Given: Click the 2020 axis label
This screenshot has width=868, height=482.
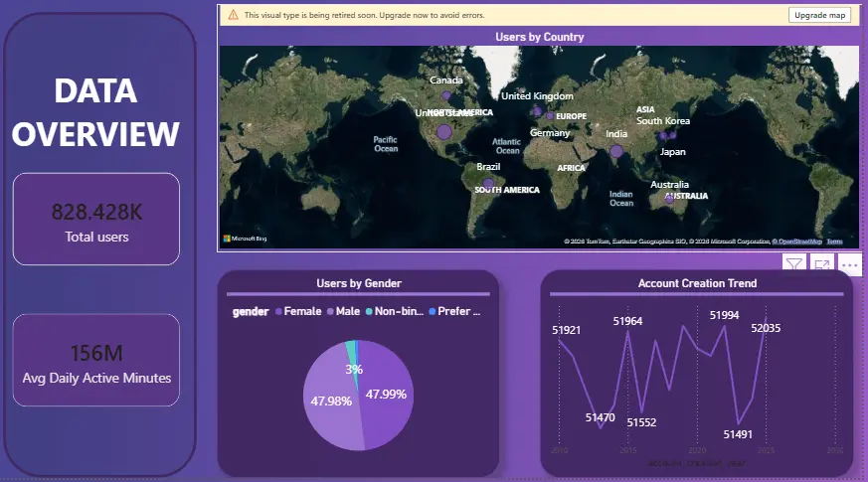Looking at the screenshot, I should click(x=697, y=450).
